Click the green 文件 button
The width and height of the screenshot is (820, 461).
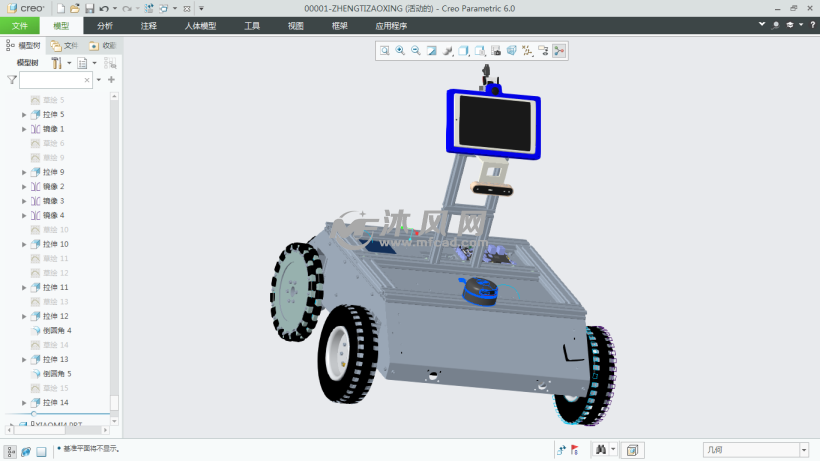20,25
